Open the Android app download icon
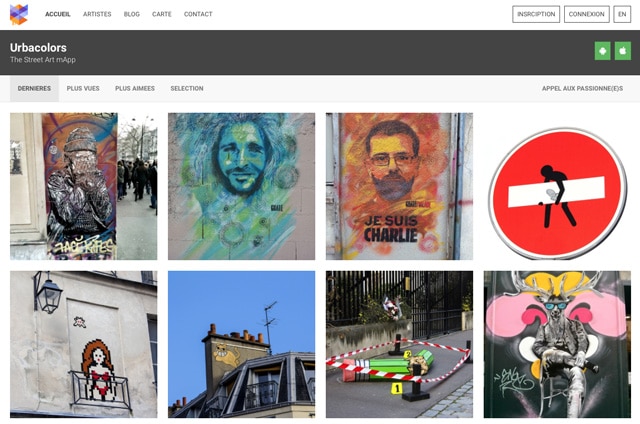The width and height of the screenshot is (640, 424). [602, 51]
